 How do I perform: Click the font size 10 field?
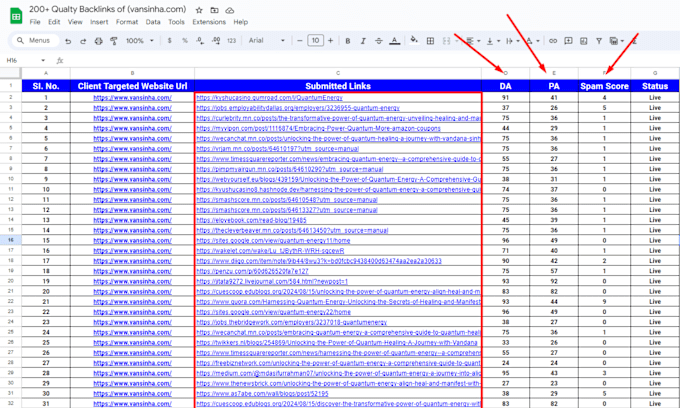coord(315,41)
